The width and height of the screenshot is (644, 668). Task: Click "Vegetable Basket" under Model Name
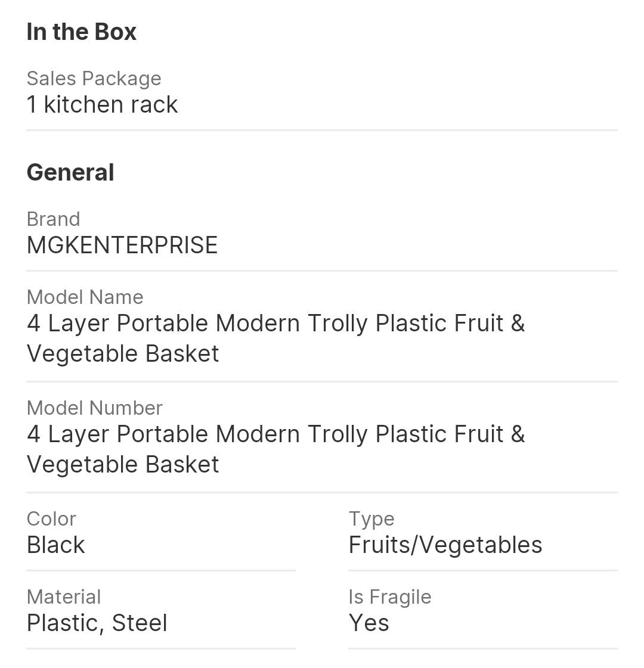pyautogui.click(x=123, y=353)
